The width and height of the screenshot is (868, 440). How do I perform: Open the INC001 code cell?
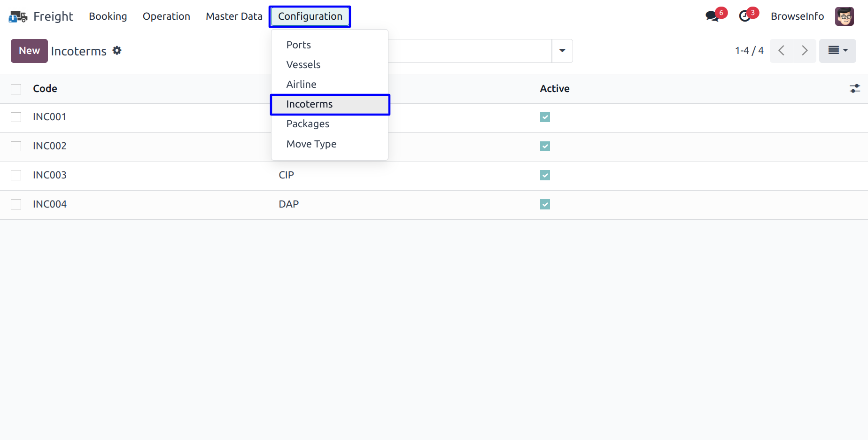click(x=49, y=117)
